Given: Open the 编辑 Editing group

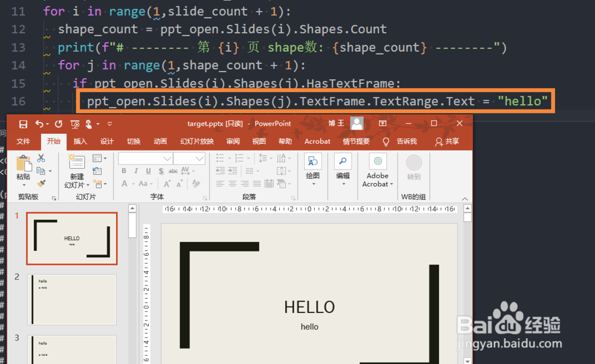Looking at the screenshot, I should 343,169.
